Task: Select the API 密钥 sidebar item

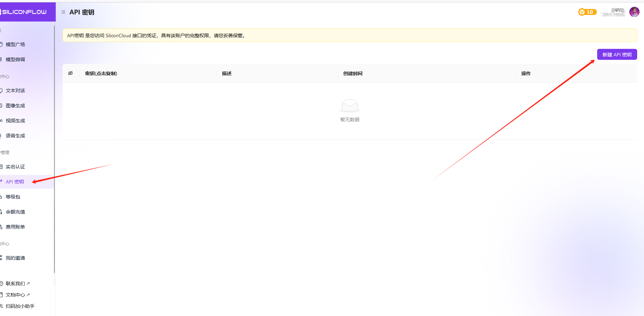Action: [x=27, y=182]
